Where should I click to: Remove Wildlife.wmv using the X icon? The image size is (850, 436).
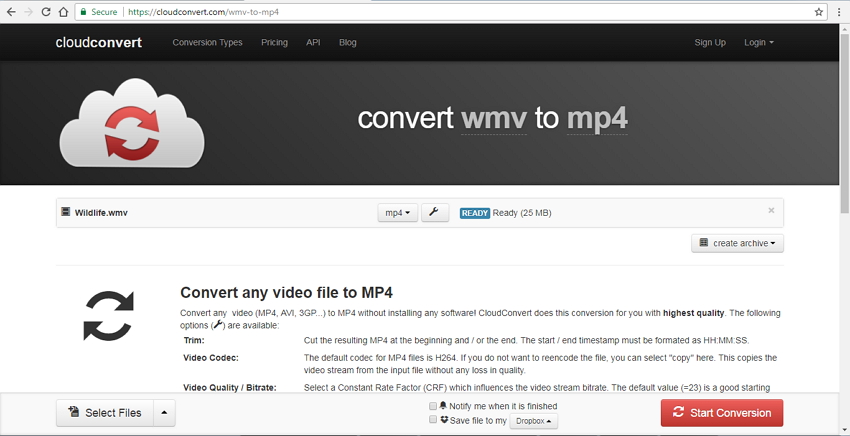click(771, 210)
